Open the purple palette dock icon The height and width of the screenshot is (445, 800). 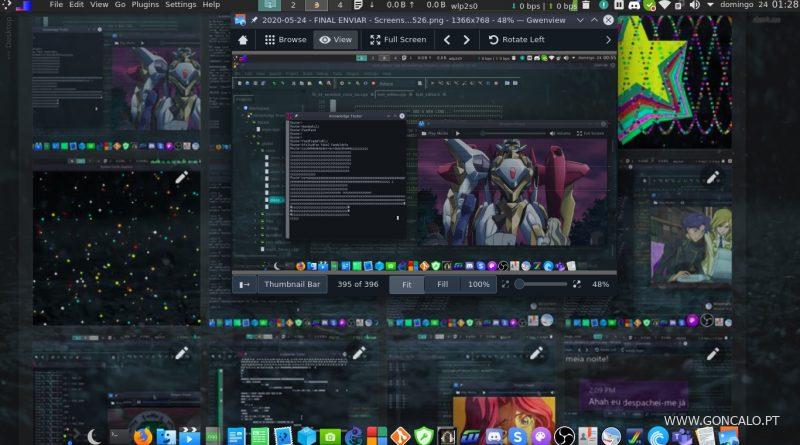[541, 437]
